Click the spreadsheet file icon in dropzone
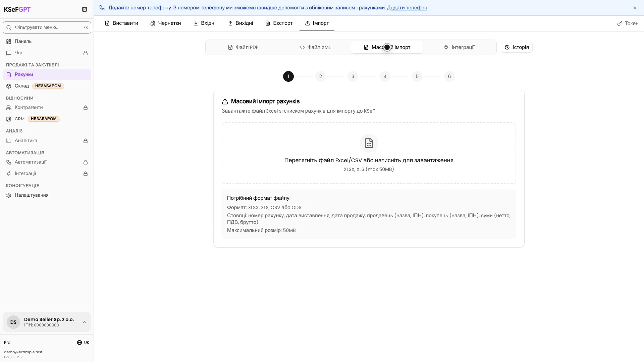 pyautogui.click(x=369, y=143)
